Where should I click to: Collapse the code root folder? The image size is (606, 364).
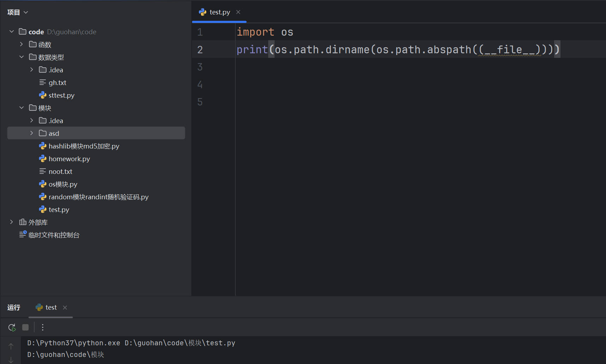12,32
